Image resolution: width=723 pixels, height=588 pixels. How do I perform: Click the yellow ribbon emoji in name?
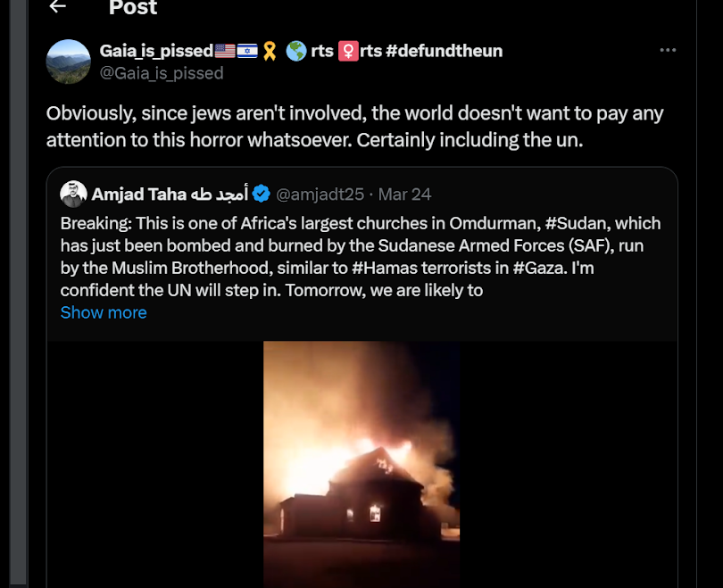click(268, 51)
